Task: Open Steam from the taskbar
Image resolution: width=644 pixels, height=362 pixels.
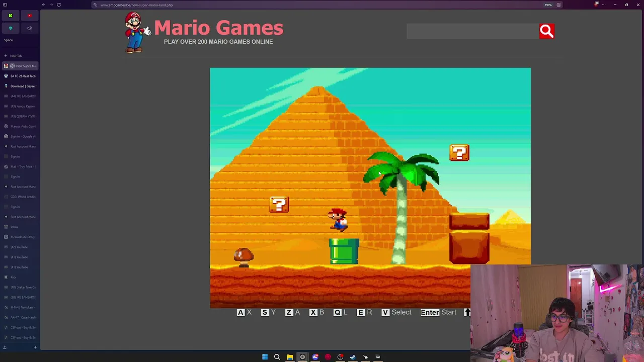Action: (x=353, y=357)
